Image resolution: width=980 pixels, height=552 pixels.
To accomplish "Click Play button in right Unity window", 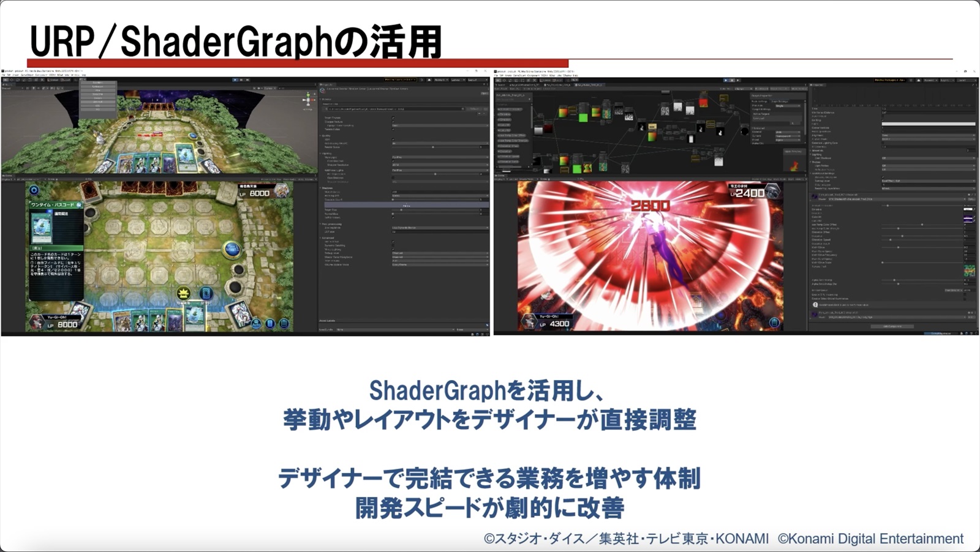I will [726, 80].
